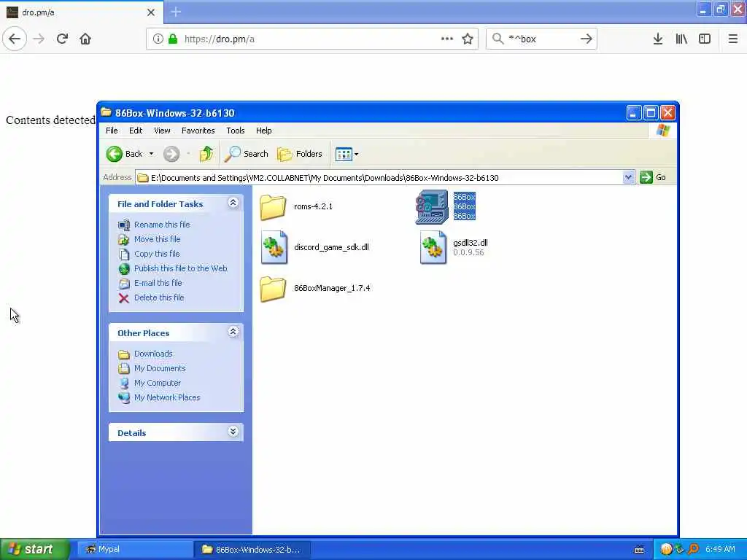Collapse the Other Places panel

coord(233,332)
